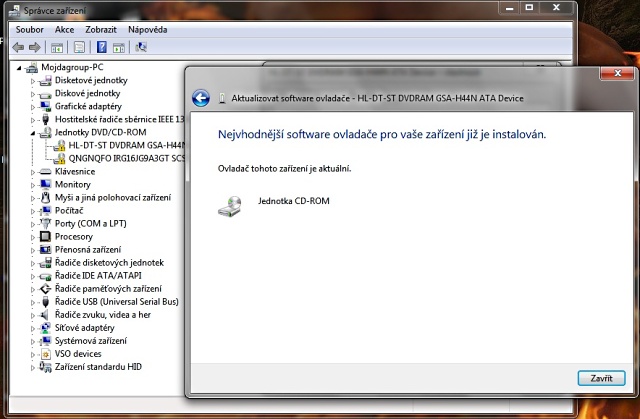
Task: Open the Akce menu
Action: pos(64,29)
